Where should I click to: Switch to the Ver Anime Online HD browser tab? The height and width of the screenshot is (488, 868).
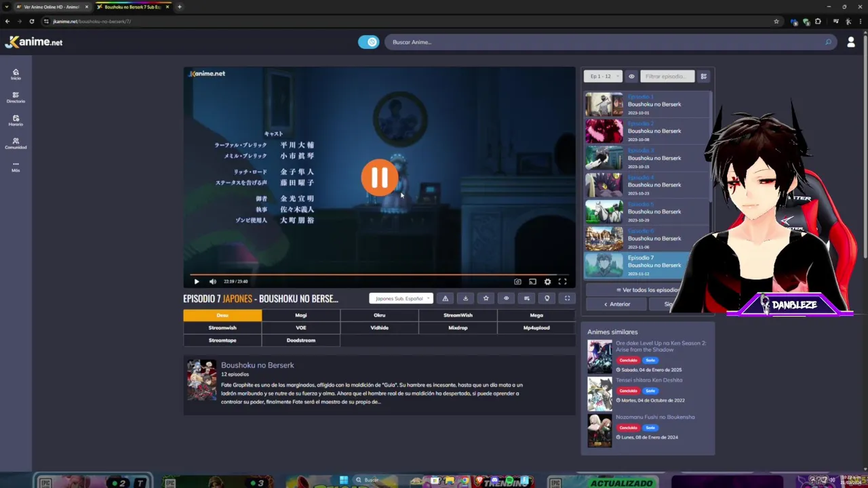[52, 7]
